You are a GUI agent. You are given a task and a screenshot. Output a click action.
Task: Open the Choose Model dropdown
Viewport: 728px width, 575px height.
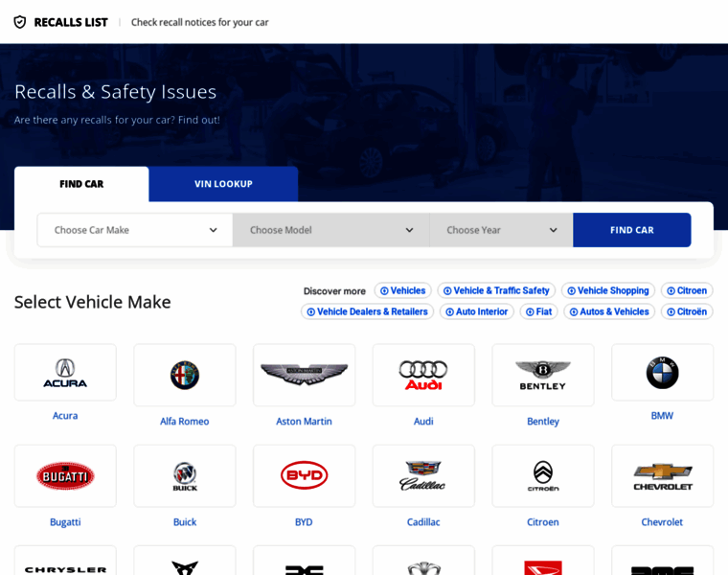[330, 230]
